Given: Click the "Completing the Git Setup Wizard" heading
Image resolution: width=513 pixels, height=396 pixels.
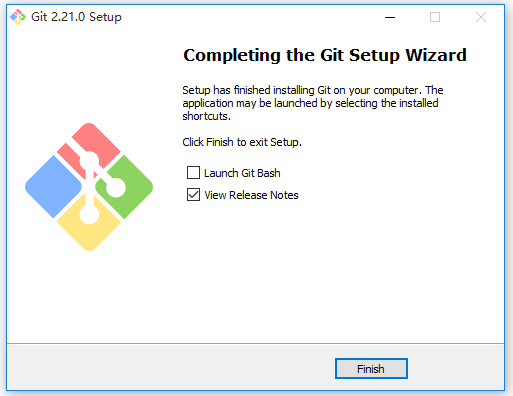Looking at the screenshot, I should pos(325,55).
